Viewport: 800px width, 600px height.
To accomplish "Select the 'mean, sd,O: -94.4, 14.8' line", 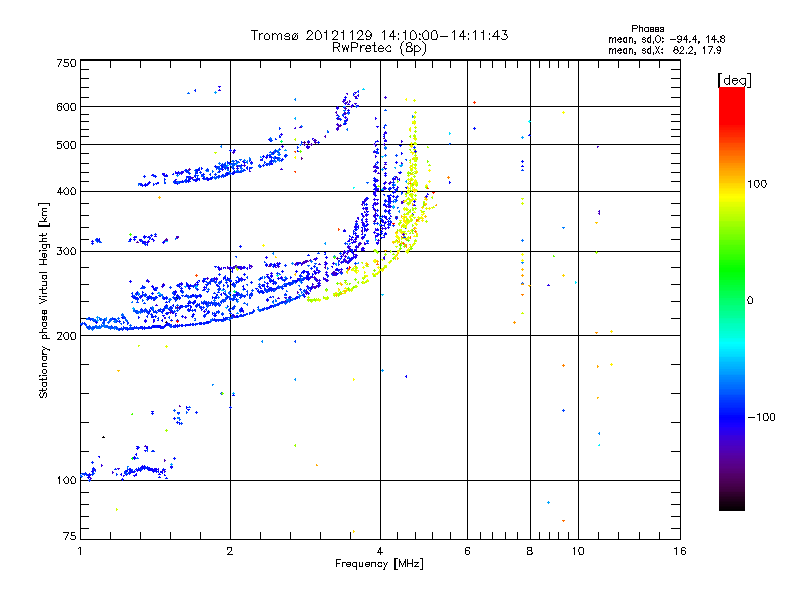I will point(666,39).
